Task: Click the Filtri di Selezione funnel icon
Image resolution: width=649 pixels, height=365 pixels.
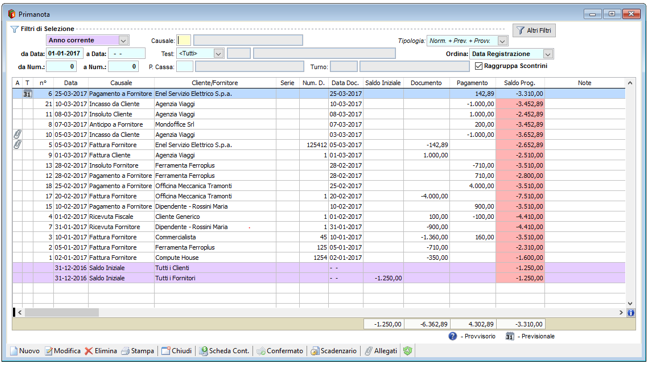Action: (x=14, y=29)
